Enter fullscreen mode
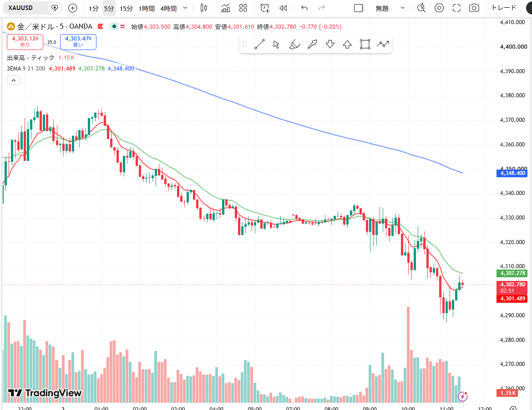This screenshot has height=410, width=532. click(x=456, y=8)
